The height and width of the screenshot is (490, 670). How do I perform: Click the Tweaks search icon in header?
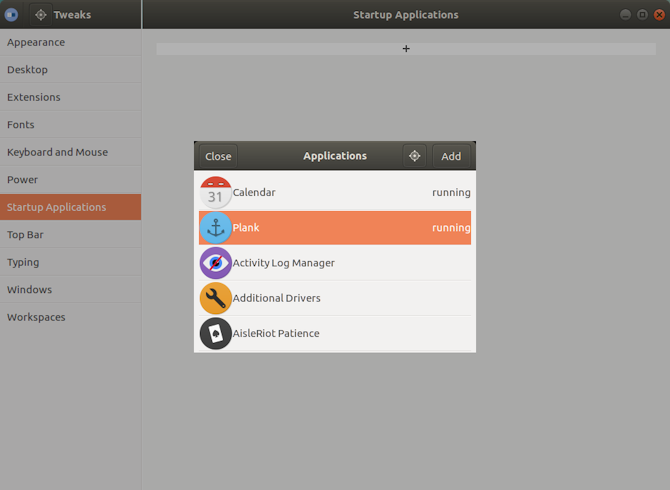click(x=41, y=15)
